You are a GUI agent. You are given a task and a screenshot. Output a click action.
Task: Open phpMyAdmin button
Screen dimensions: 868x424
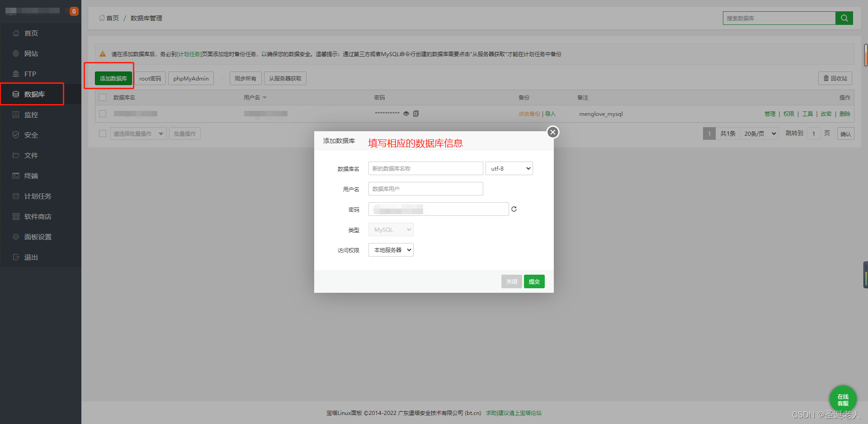[x=191, y=78]
